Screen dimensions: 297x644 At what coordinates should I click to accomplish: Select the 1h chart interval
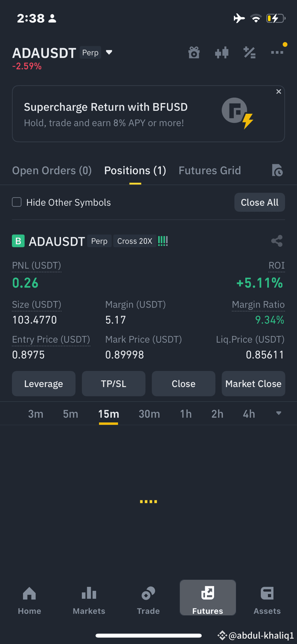[x=186, y=414]
